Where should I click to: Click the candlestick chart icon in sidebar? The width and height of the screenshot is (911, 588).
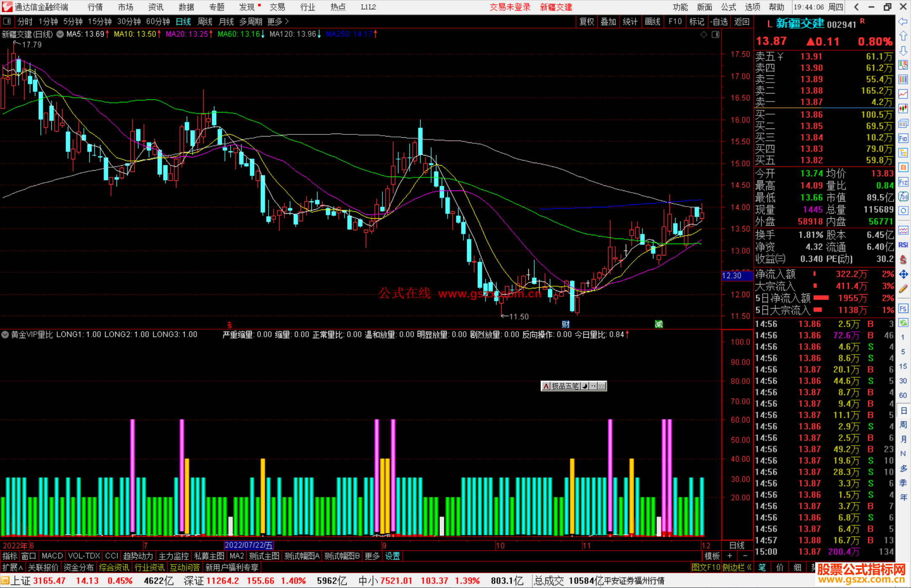(903, 109)
